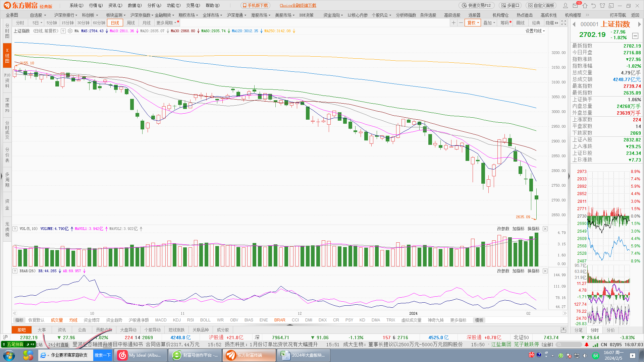
Task: Open the 大盘异动 news tab
Action: point(128,330)
